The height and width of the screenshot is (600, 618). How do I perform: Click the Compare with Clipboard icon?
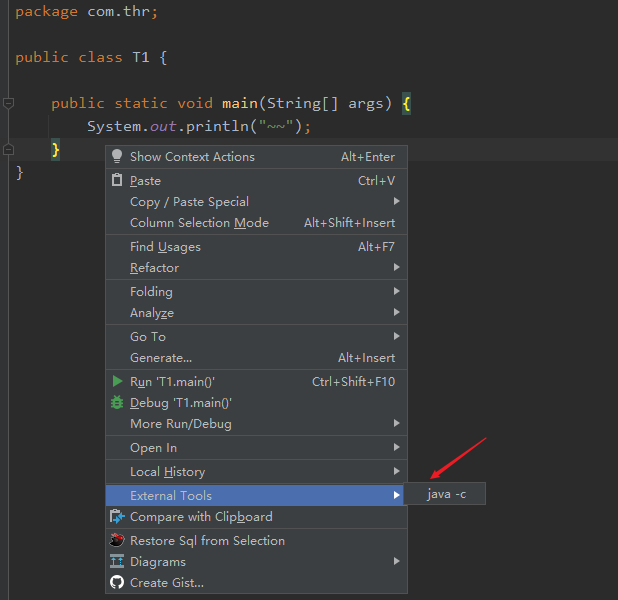pyautogui.click(x=117, y=516)
